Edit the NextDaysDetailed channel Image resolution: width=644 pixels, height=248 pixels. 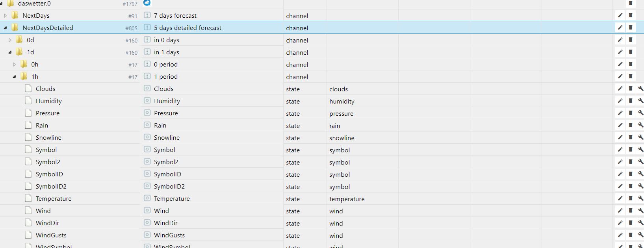click(620, 28)
